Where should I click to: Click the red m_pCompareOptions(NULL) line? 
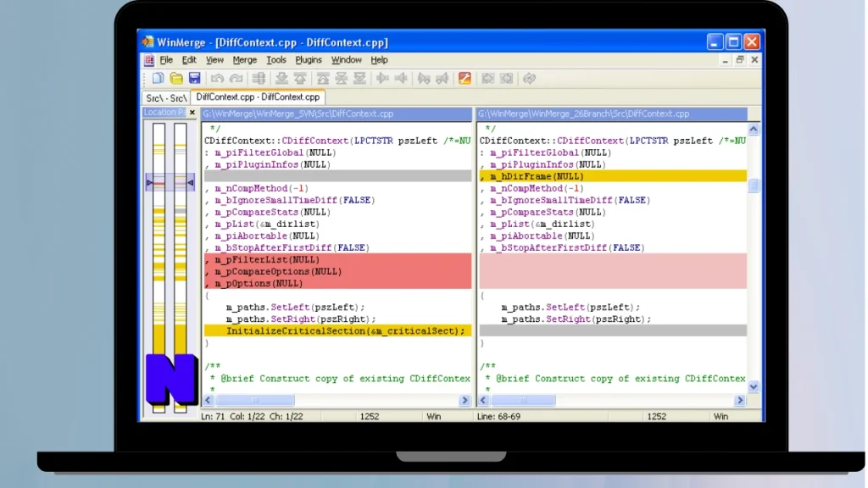click(337, 272)
